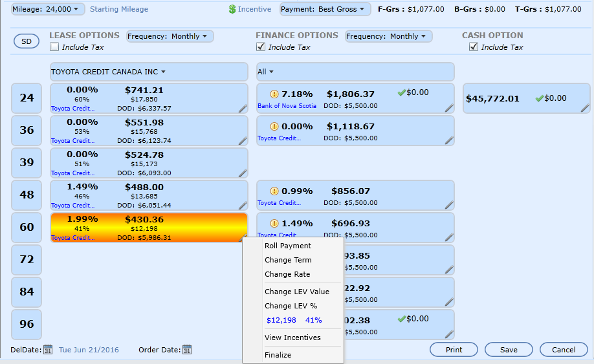Select Roll Payment from context menu
The image size is (594, 364).
pyautogui.click(x=287, y=246)
